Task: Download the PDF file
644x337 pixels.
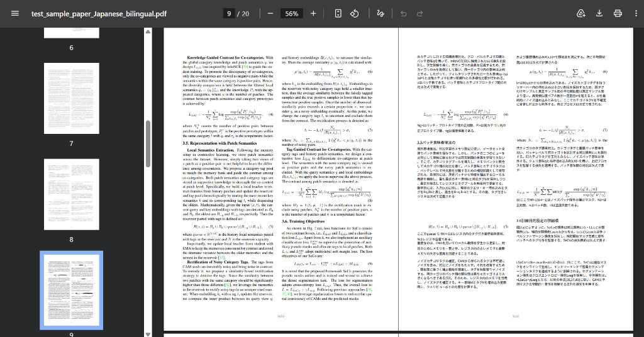Action: click(x=599, y=14)
